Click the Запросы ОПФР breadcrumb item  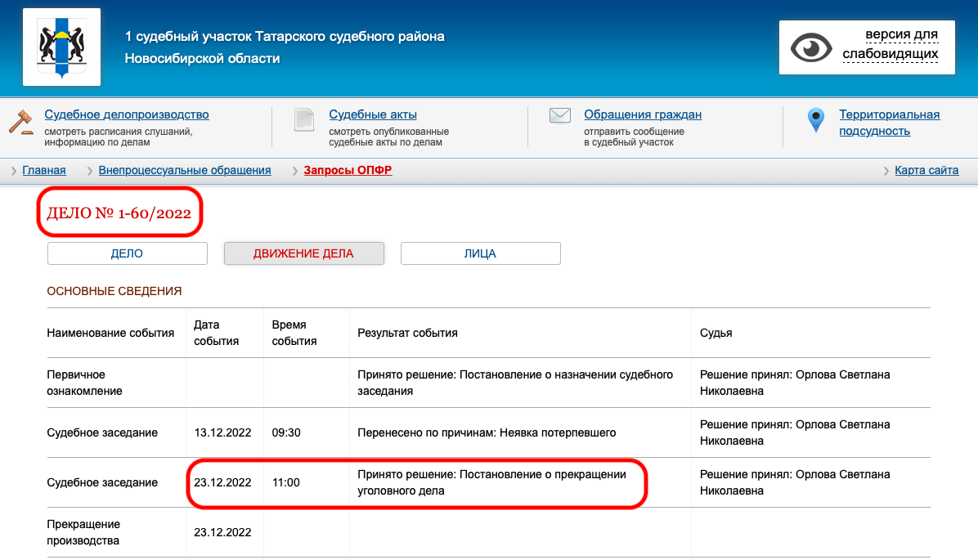point(348,170)
